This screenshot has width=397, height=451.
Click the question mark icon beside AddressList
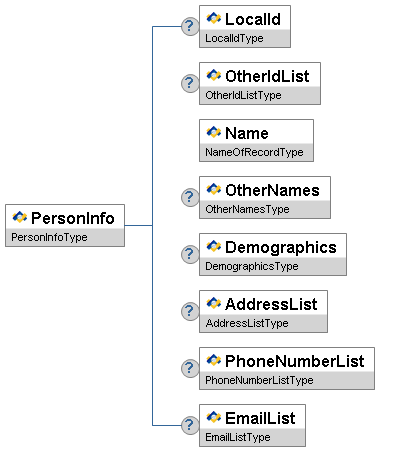(x=190, y=311)
